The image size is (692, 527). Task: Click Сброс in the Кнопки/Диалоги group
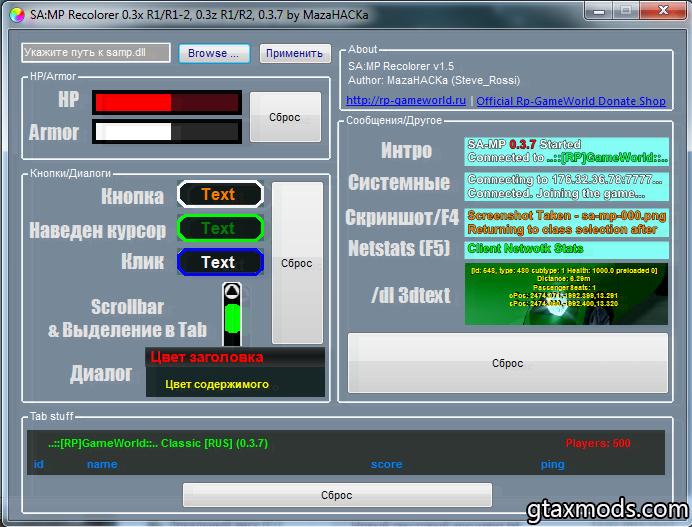click(297, 263)
